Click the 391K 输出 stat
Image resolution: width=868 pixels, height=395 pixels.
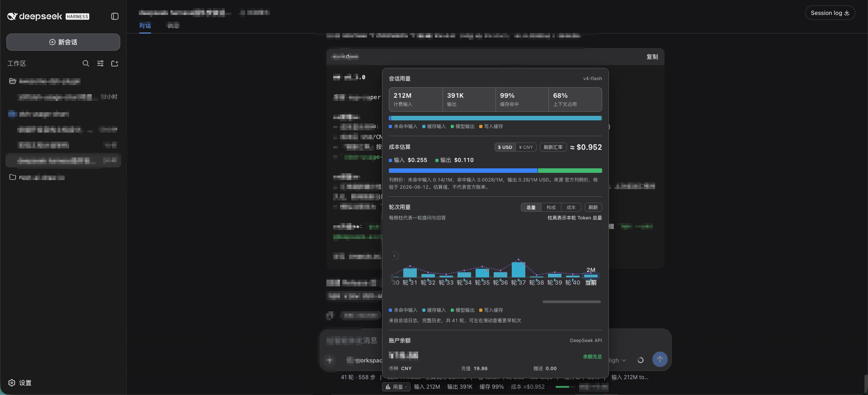(x=469, y=100)
